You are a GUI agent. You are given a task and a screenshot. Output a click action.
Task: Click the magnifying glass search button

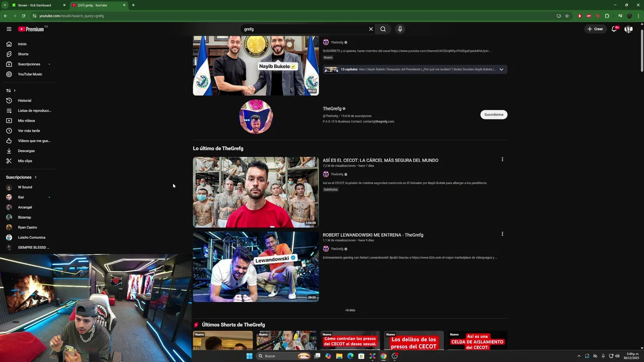point(383,29)
